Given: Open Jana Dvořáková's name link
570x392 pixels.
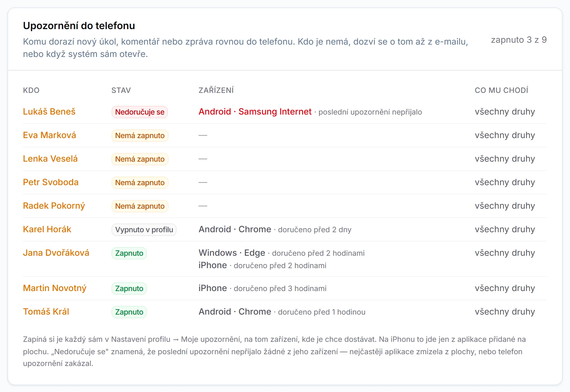Looking at the screenshot, I should (56, 253).
